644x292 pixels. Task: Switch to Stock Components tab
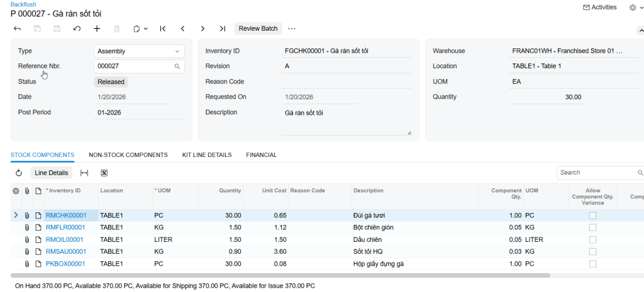pyautogui.click(x=42, y=155)
